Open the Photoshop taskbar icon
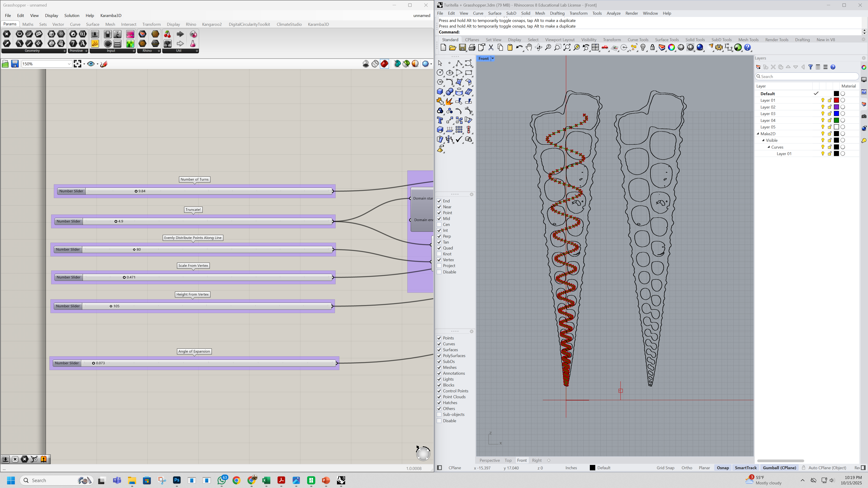This screenshot has width=868, height=488. pos(177,480)
